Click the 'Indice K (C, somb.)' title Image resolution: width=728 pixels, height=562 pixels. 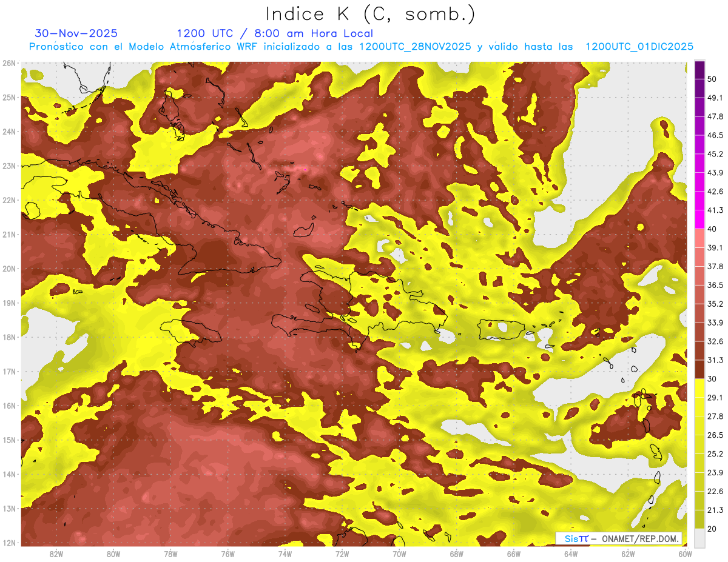pyautogui.click(x=370, y=13)
